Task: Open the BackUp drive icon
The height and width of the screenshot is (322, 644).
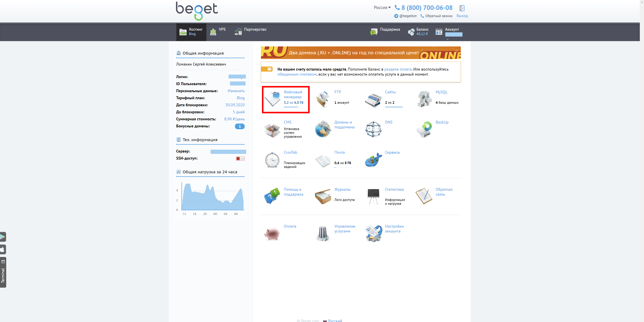Action: point(424,129)
